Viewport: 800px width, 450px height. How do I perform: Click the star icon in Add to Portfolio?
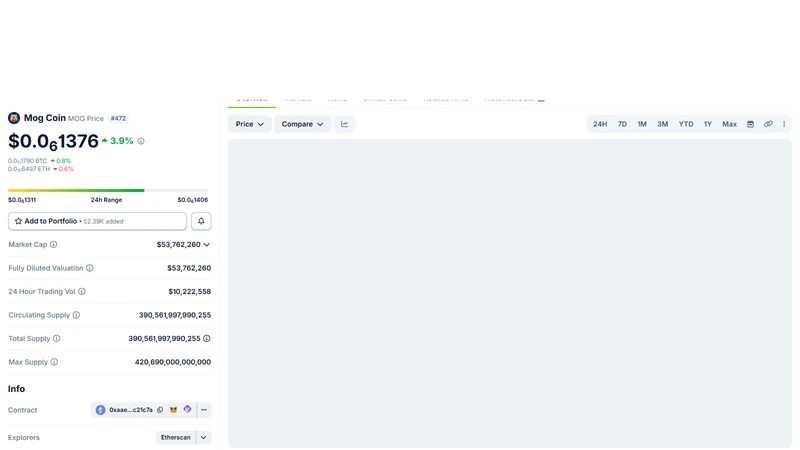pos(18,221)
